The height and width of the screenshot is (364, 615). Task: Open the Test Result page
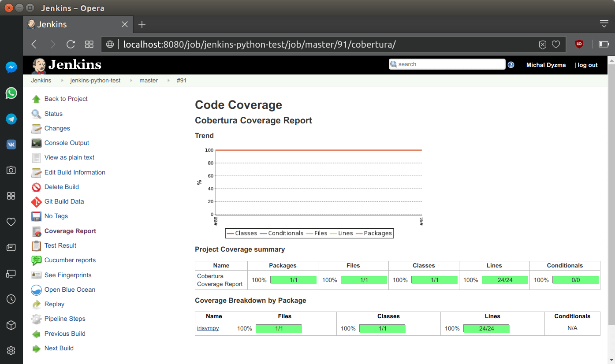[x=60, y=245]
